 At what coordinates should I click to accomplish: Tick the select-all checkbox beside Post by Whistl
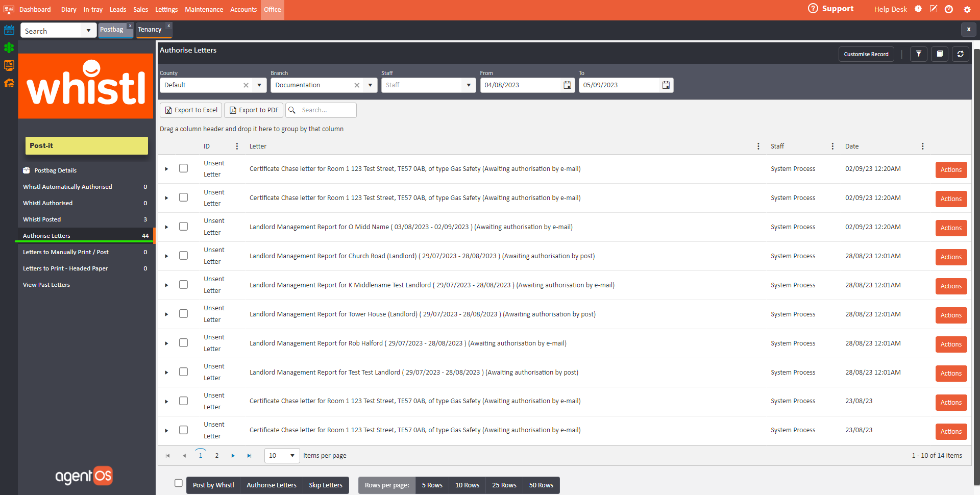point(179,483)
